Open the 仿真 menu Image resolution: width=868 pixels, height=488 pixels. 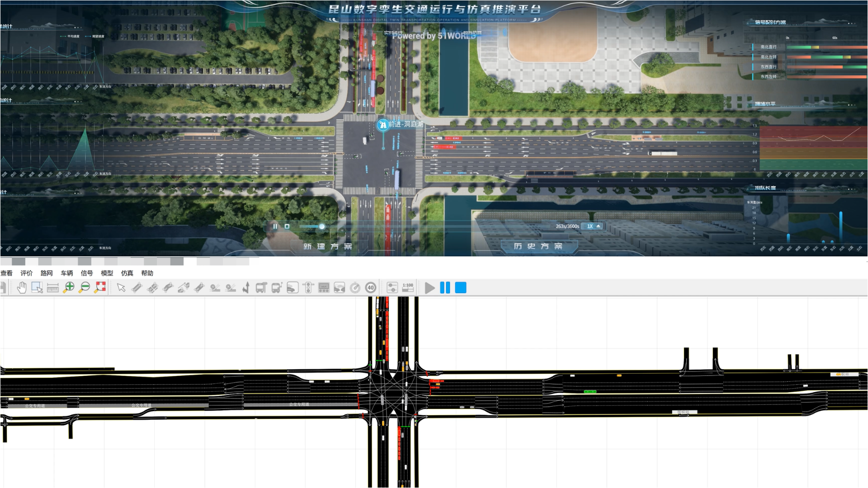(x=127, y=273)
